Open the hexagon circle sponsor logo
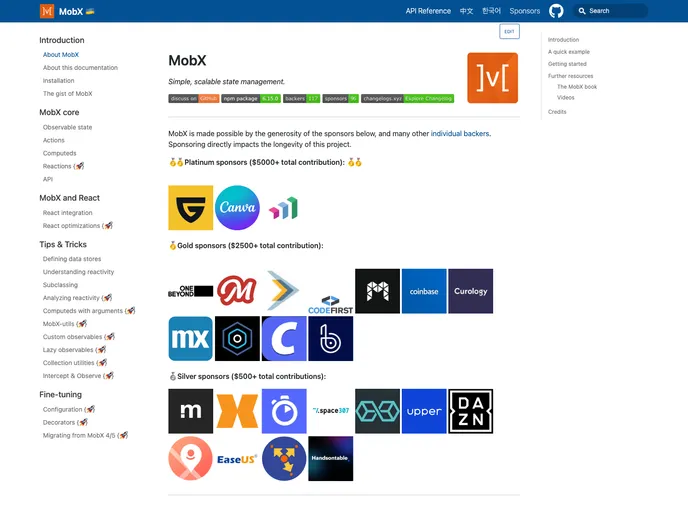Image resolution: width=688 pixels, height=512 pixels. click(x=237, y=339)
